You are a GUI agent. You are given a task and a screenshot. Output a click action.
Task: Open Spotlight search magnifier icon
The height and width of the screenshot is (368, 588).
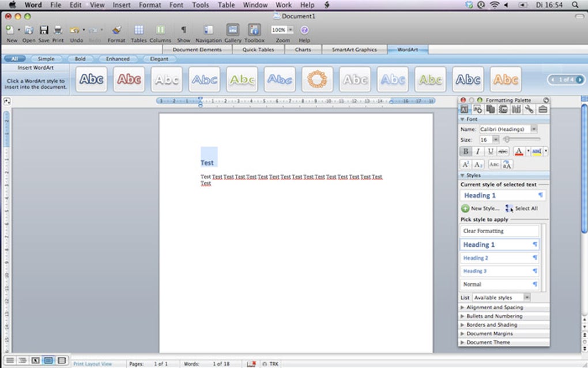pos(575,5)
